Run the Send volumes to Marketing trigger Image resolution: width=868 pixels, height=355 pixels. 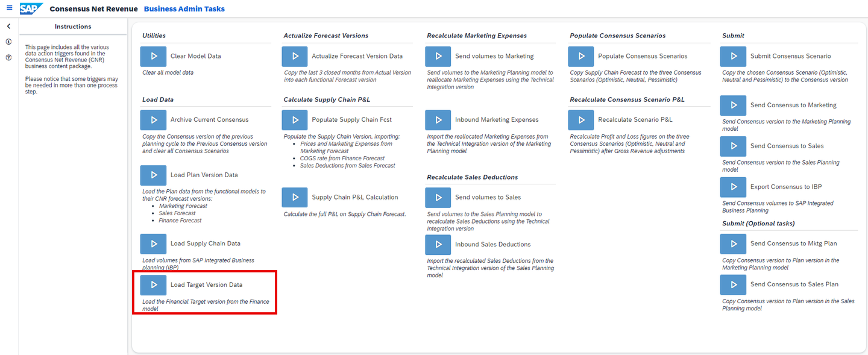[438, 56]
